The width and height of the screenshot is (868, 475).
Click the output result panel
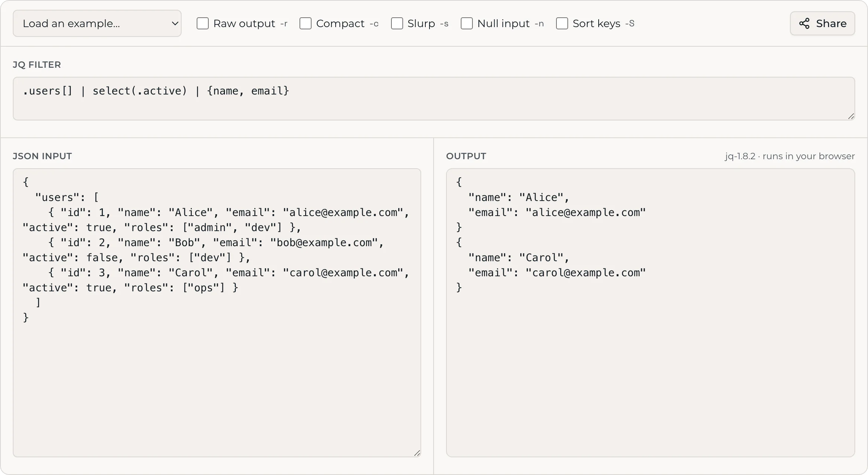pyautogui.click(x=651, y=312)
